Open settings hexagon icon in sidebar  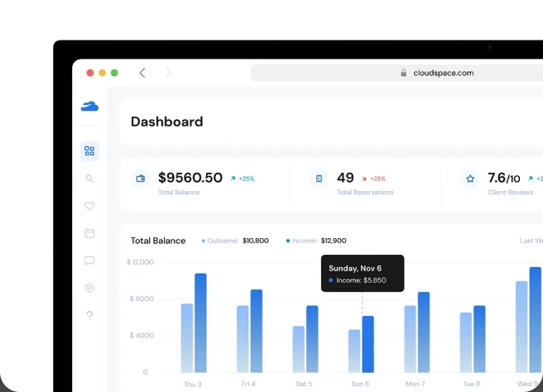click(89, 288)
